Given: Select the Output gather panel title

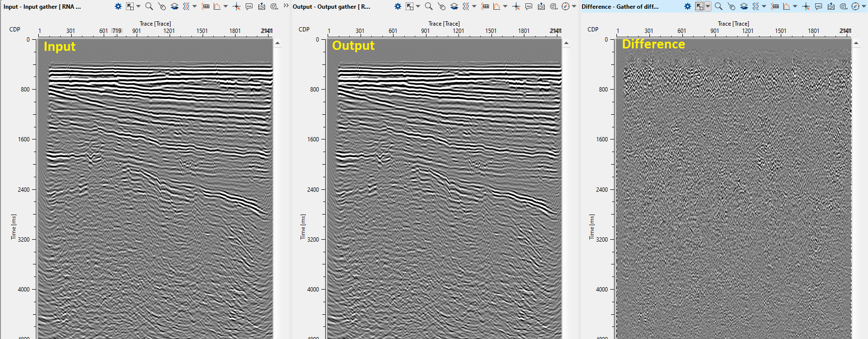Looking at the screenshot, I should (331, 7).
